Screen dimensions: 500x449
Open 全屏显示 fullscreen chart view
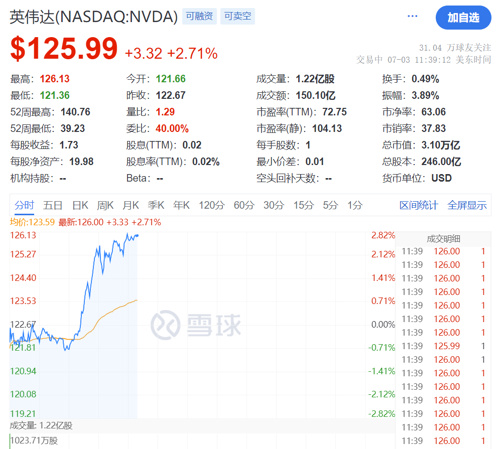(x=467, y=205)
